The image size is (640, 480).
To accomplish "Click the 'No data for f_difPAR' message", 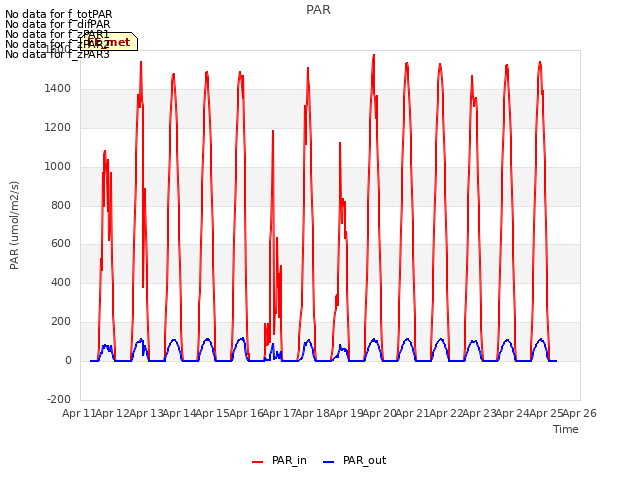I will click(58, 24).
